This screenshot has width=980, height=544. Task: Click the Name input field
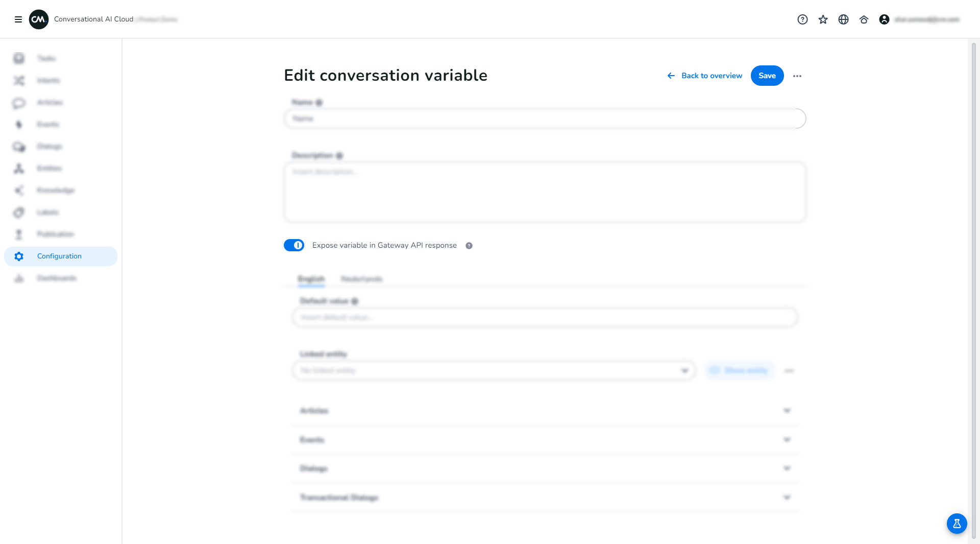pos(545,119)
